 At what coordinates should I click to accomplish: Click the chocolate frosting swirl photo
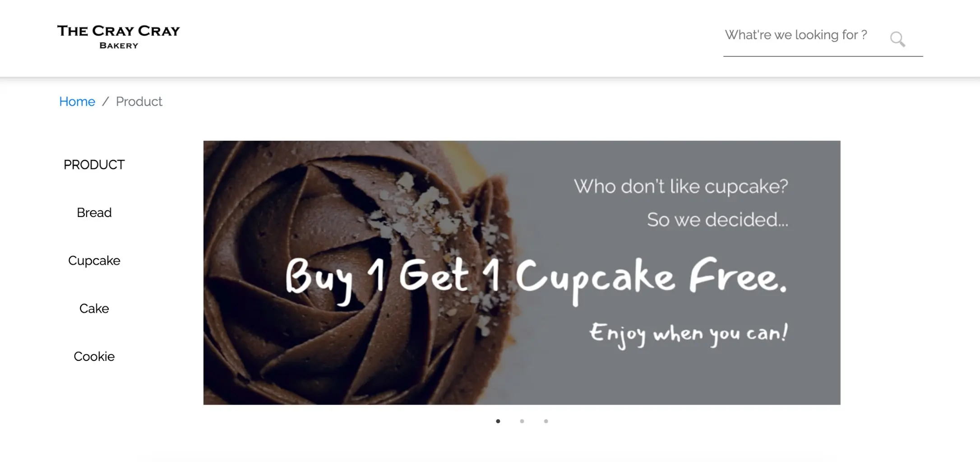[343, 273]
